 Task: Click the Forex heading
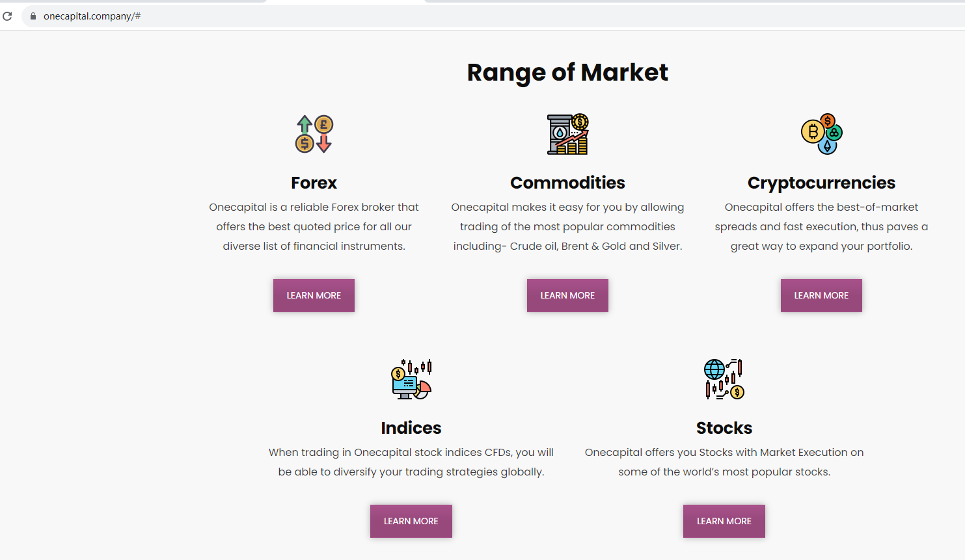tap(314, 183)
